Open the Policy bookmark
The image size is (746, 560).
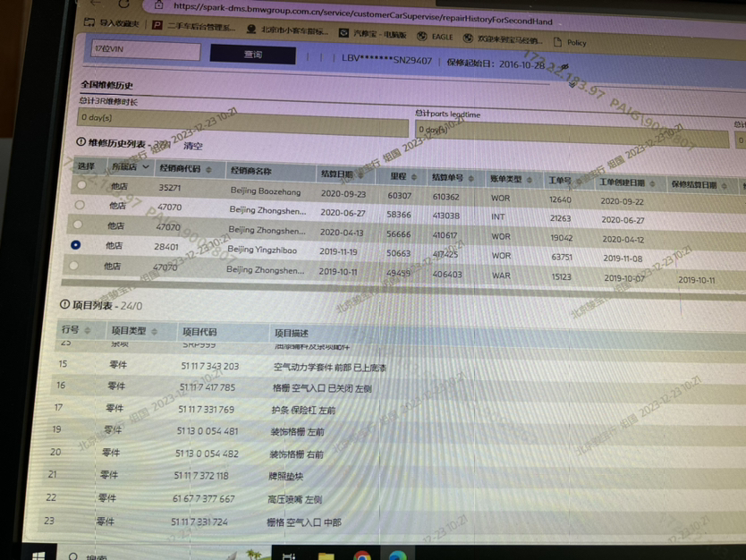point(570,42)
